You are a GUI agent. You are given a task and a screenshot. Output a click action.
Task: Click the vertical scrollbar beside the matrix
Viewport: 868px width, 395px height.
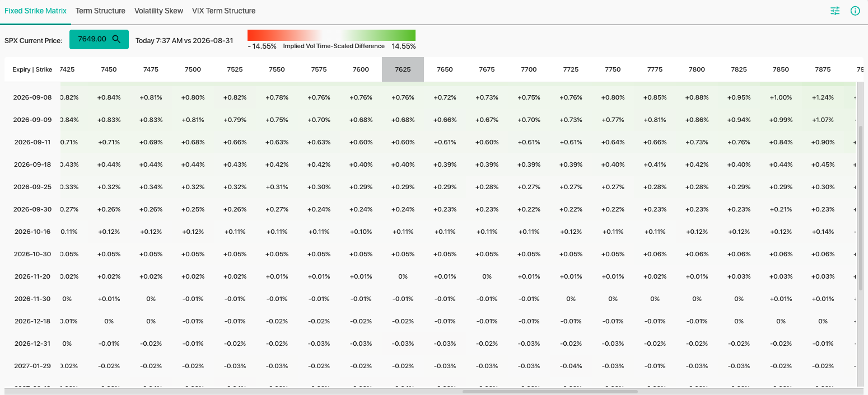[x=861, y=208]
